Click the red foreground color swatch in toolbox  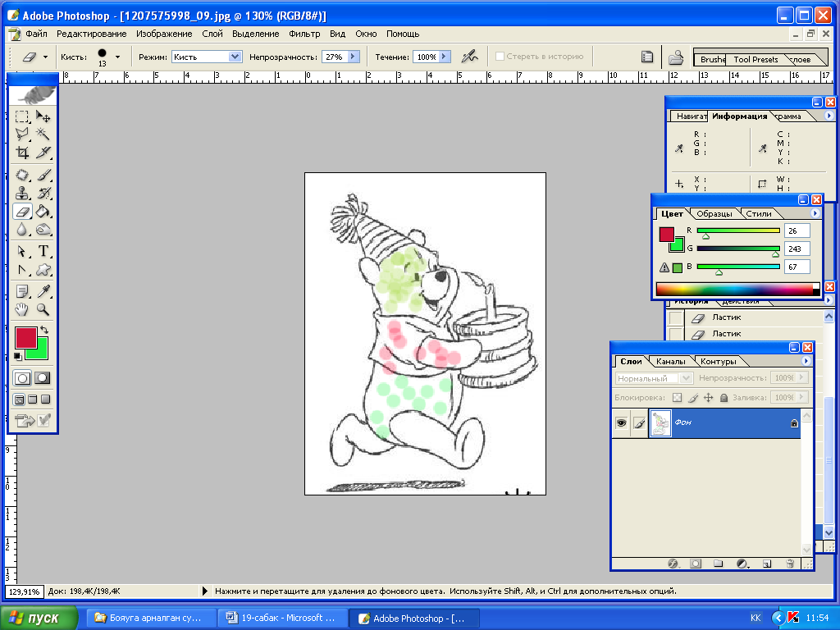click(25, 337)
